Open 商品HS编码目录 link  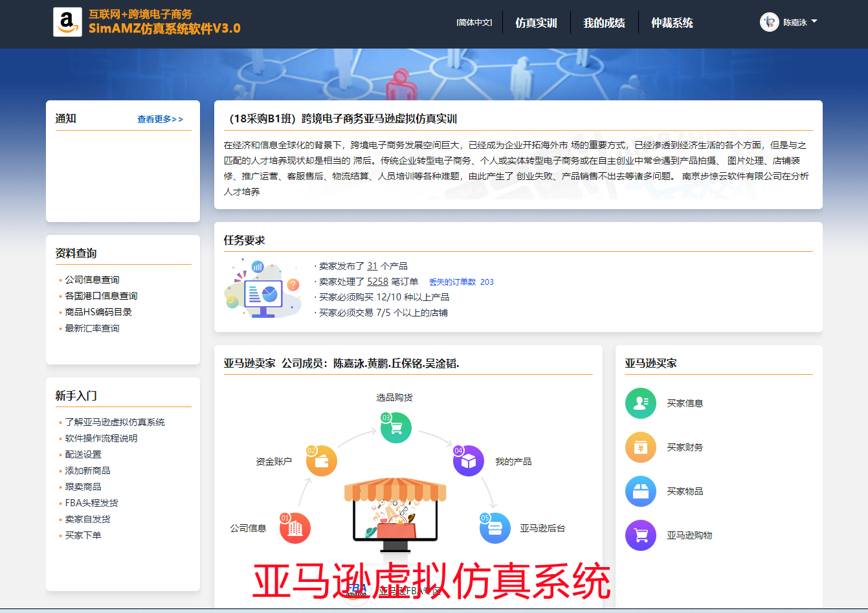[x=98, y=312]
